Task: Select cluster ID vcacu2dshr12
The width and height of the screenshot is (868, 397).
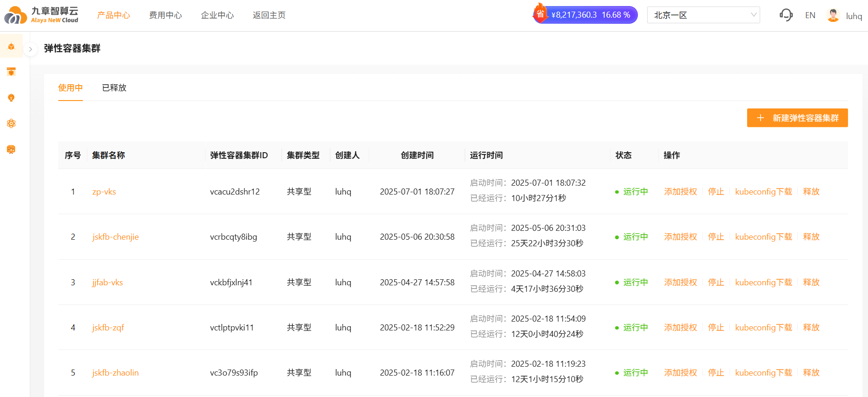Action: click(235, 192)
